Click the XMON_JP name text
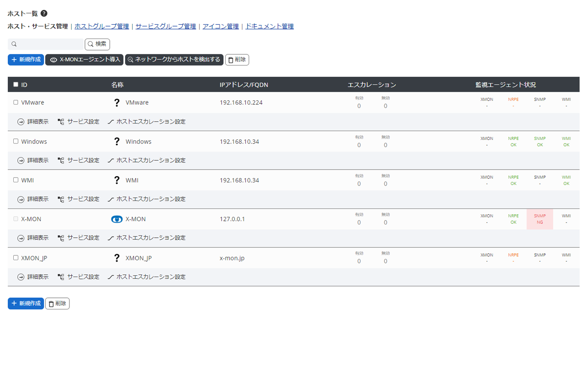Image resolution: width=588 pixels, height=382 pixels. coord(138,258)
